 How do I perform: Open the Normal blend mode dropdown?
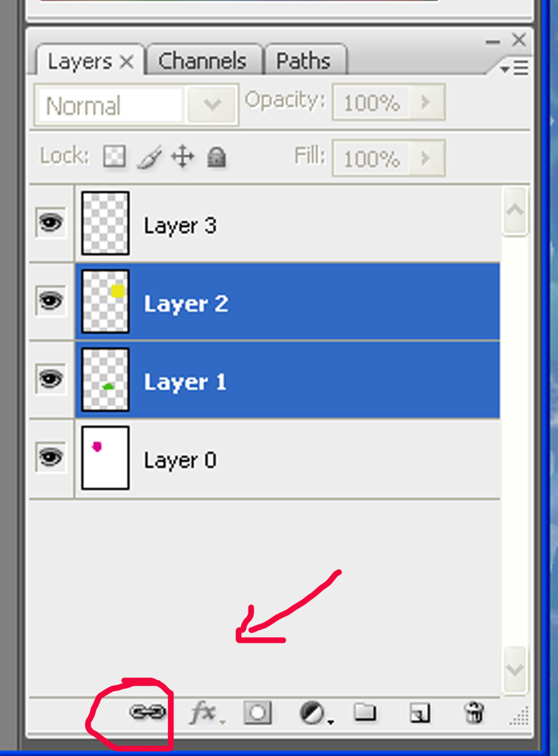tap(212, 105)
